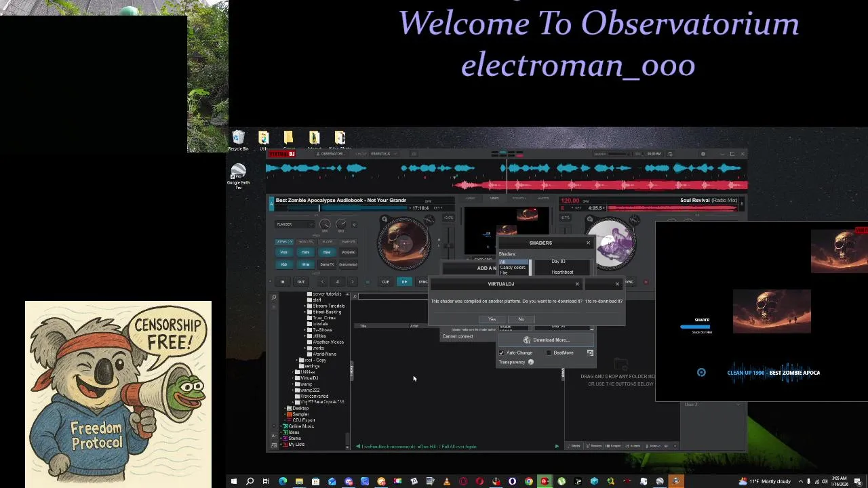Switch to the VIDEO mixer tab

pos(494,199)
